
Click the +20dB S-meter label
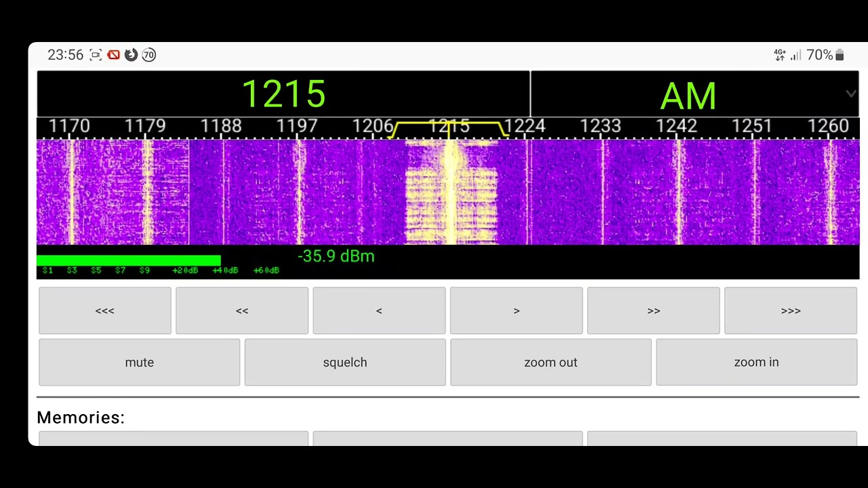pos(185,270)
